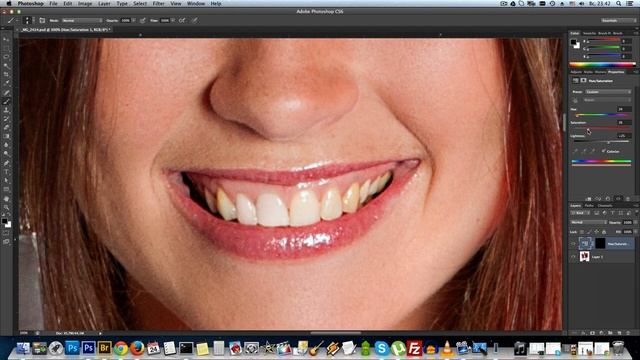Hide the Hue/Saturation adjustment layer
The height and width of the screenshot is (360, 640).
573,244
